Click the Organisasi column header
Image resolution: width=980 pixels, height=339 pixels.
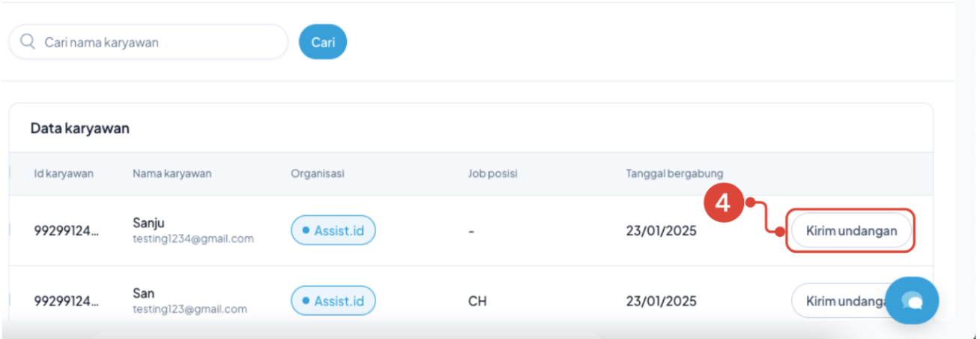(x=318, y=174)
